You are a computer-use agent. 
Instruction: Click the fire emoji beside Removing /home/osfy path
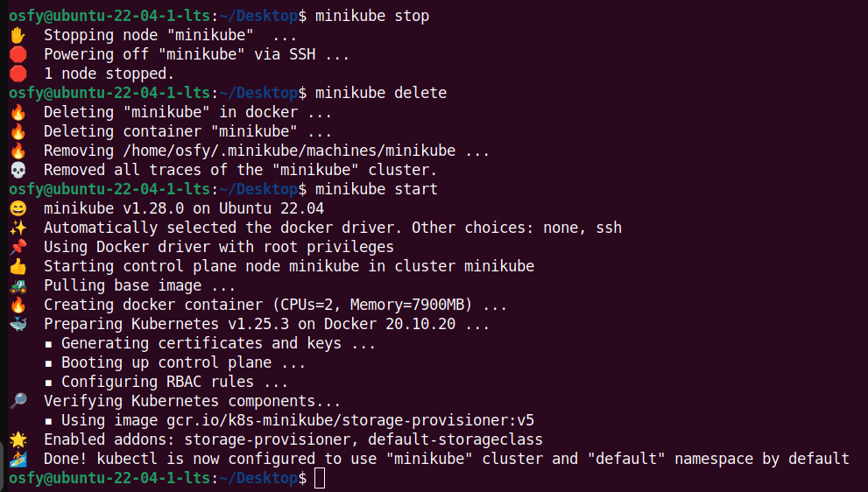[x=18, y=151]
